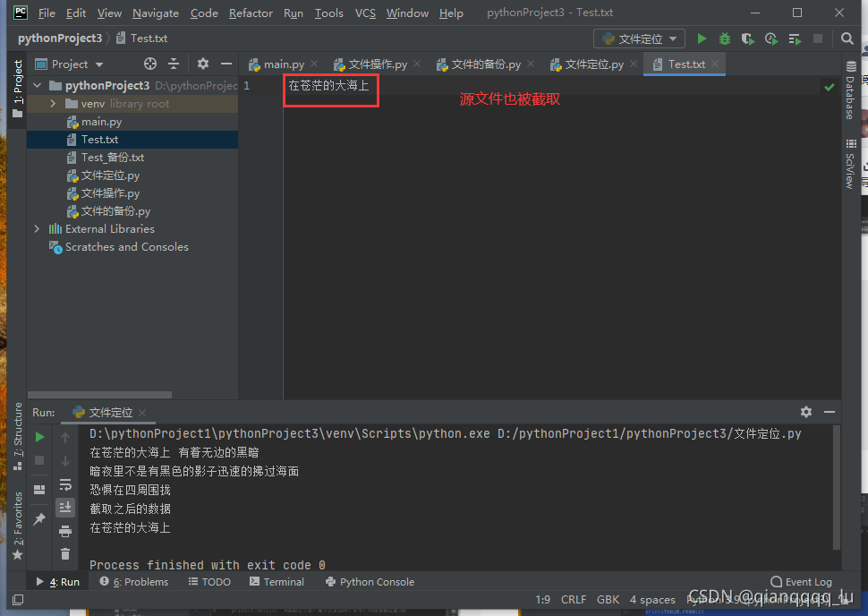Click the locate file crosshair icon in Project panel
868x616 pixels.
pos(150,64)
